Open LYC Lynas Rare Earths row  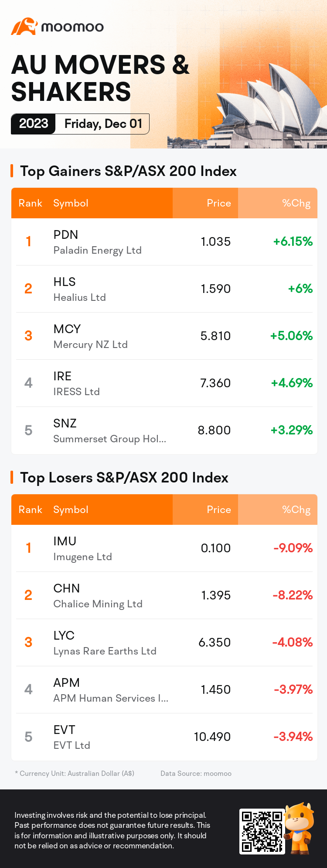(x=164, y=643)
